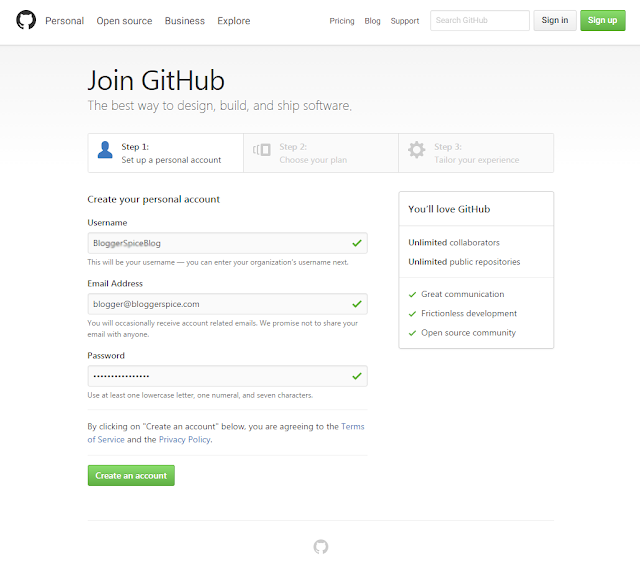Focus the Email Address input field

pos(227,304)
